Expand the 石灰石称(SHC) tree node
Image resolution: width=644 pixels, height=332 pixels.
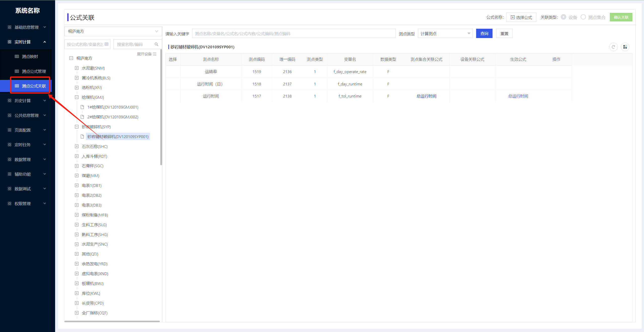coord(77,146)
